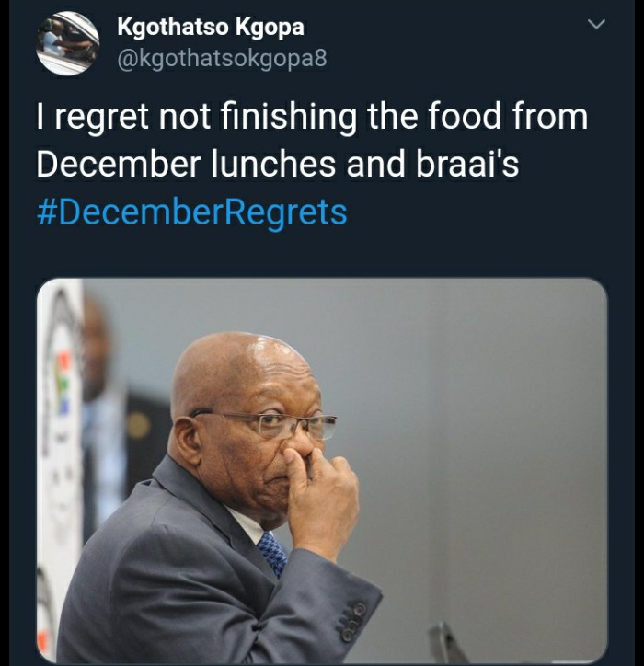Click the white banner at the photo's left edge
This screenshot has height=666, width=644.
point(60,467)
